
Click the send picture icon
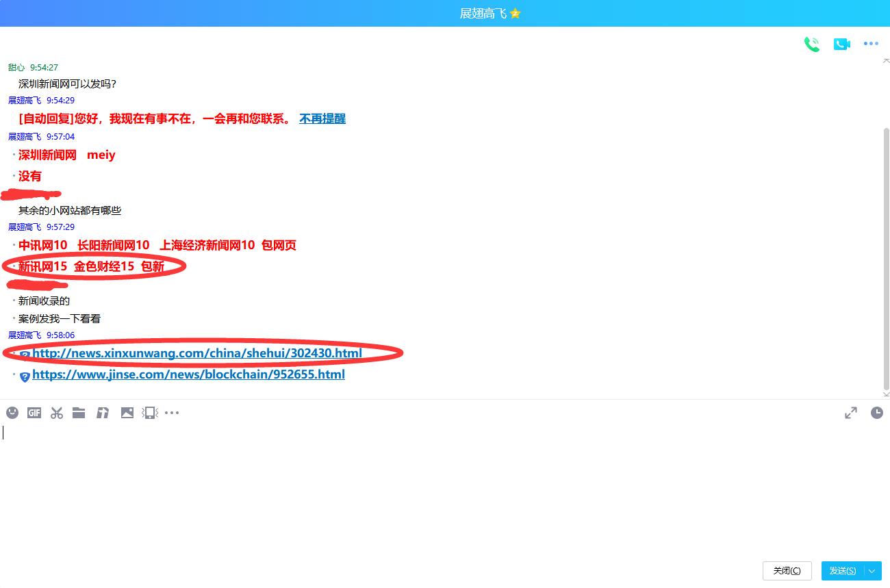click(127, 412)
